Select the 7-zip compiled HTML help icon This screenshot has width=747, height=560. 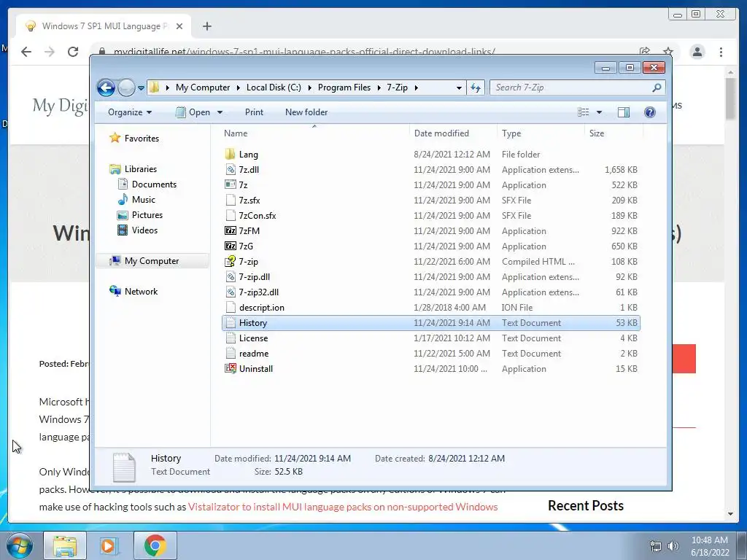click(230, 262)
